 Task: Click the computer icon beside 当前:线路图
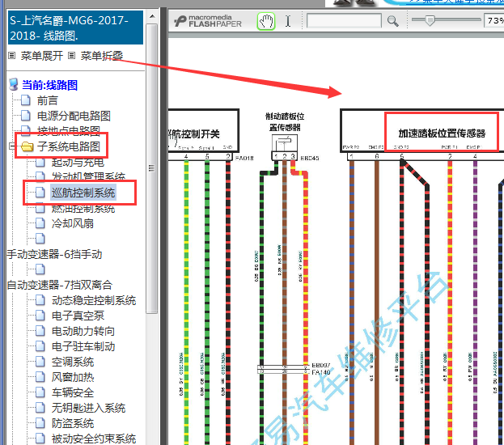[14, 85]
